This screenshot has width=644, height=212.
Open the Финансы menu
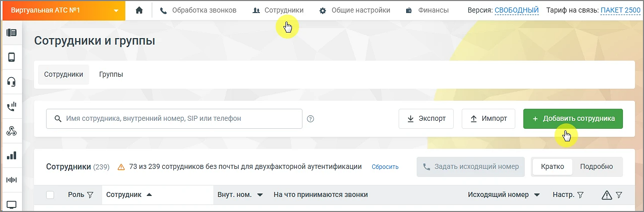tap(427, 10)
